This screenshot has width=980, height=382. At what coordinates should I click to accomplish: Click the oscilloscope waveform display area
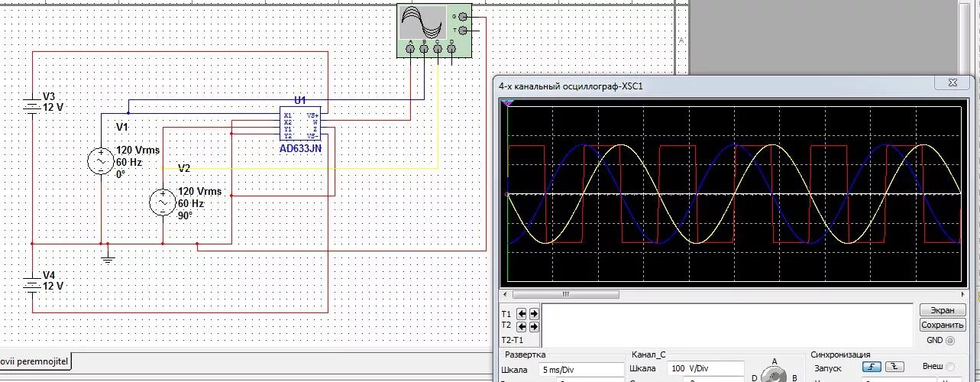[x=733, y=194]
